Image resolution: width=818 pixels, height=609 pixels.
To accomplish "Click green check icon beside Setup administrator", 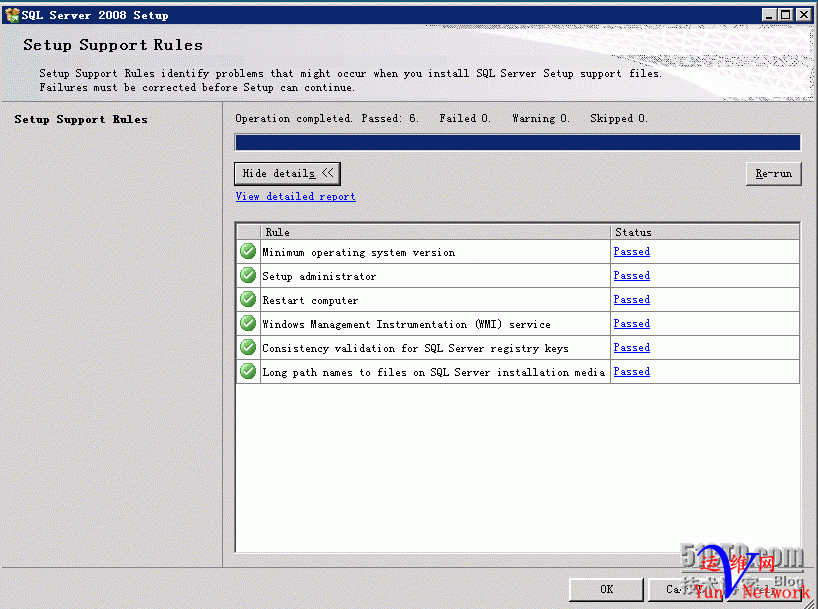I will click(x=248, y=276).
